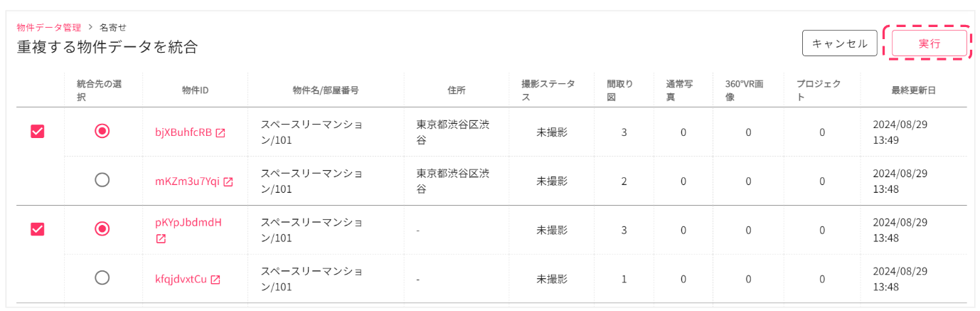Select bjXBuhfcRB as merge destination radio

point(102,131)
